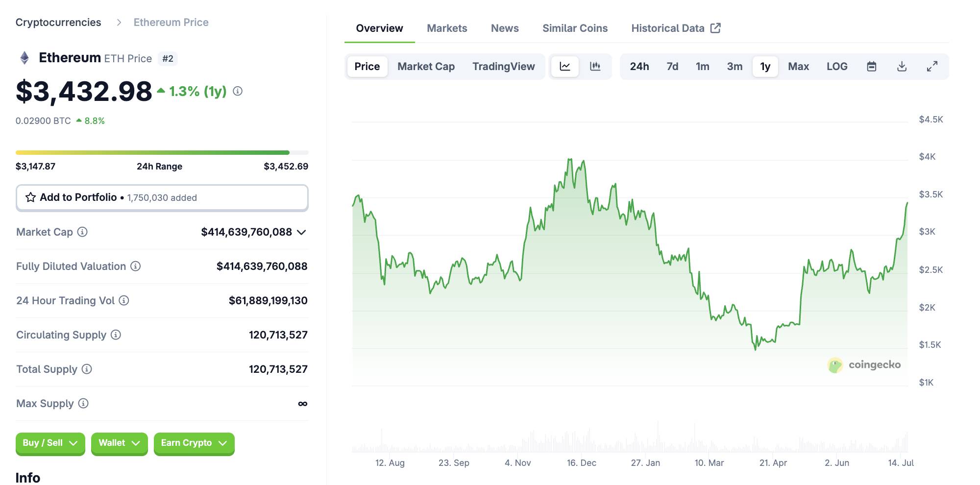Viewport: 980px width, 485px height.
Task: Show Circulating Supply info icon
Action: (116, 335)
